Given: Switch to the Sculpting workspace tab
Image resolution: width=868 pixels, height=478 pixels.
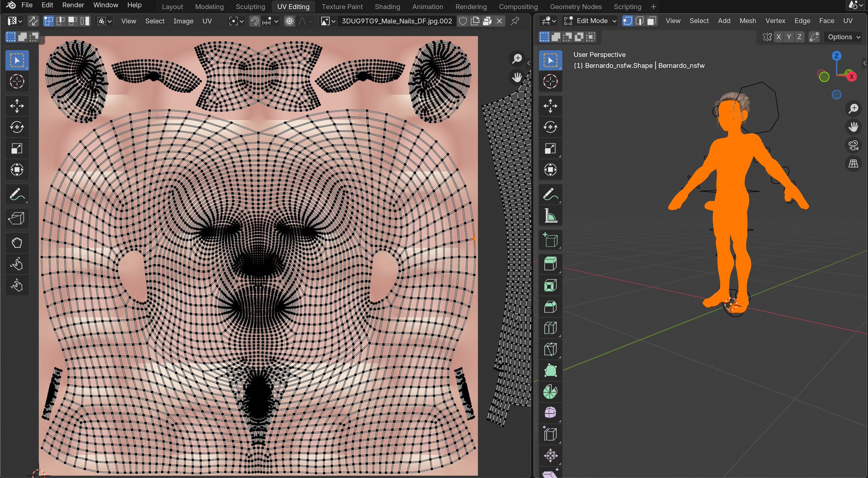Looking at the screenshot, I should tap(250, 7).
